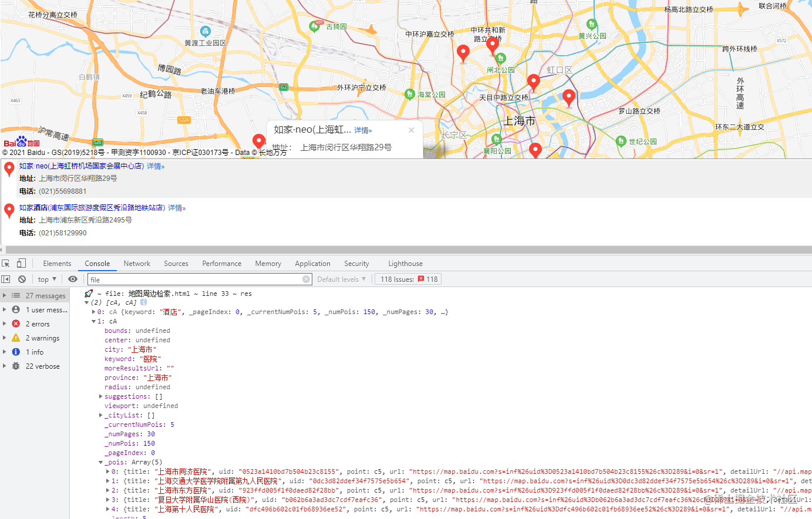Select the inspect element picker icon
Screen dimensions: 812x519
point(6,264)
